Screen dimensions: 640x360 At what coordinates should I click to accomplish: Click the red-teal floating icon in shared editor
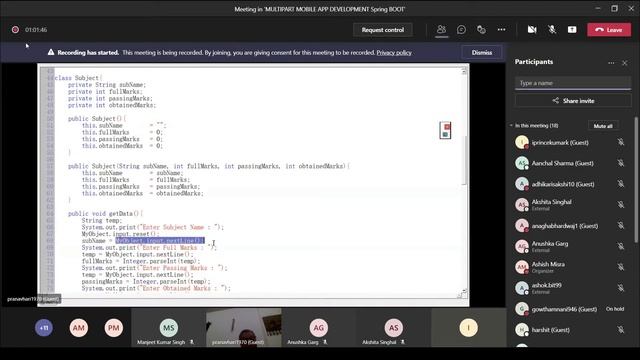click(445, 130)
